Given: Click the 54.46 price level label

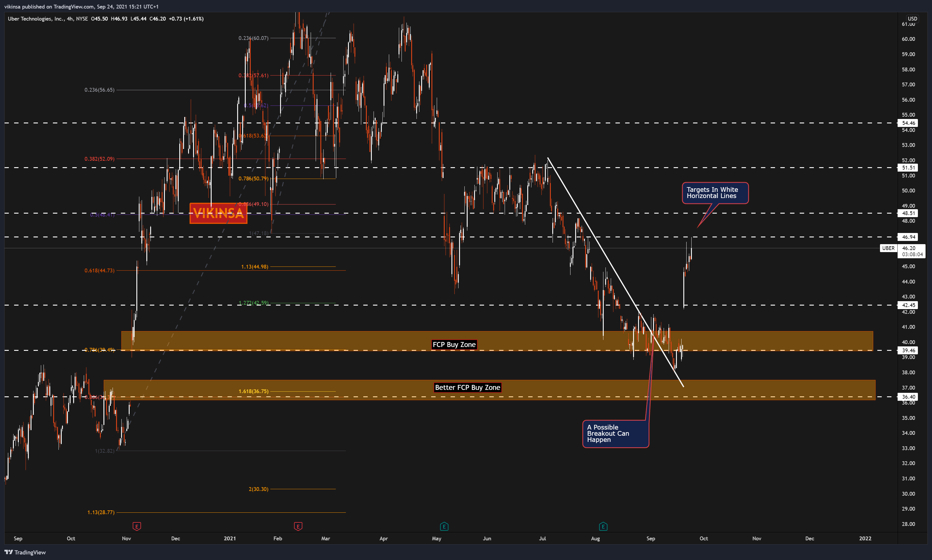Looking at the screenshot, I should point(908,123).
